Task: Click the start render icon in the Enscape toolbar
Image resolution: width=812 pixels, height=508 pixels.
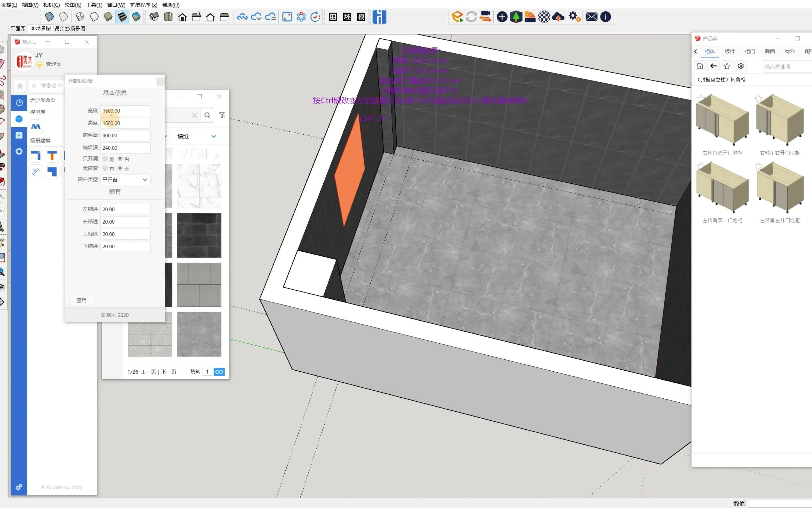Action: pos(457,16)
